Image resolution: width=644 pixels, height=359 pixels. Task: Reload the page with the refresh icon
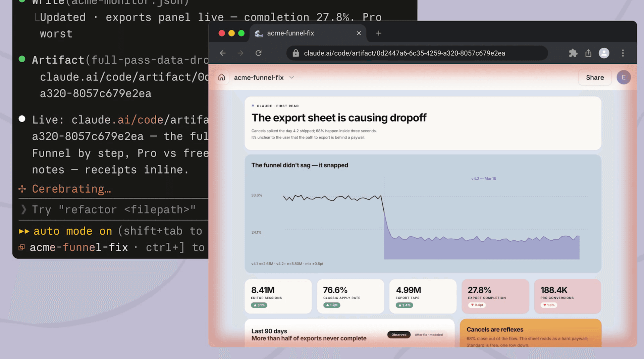pos(258,53)
